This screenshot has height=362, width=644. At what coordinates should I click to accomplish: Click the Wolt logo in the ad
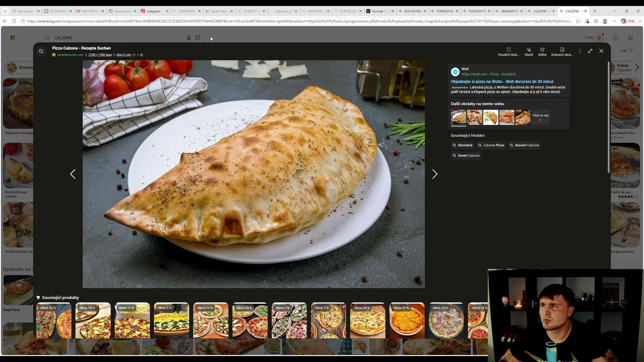455,72
